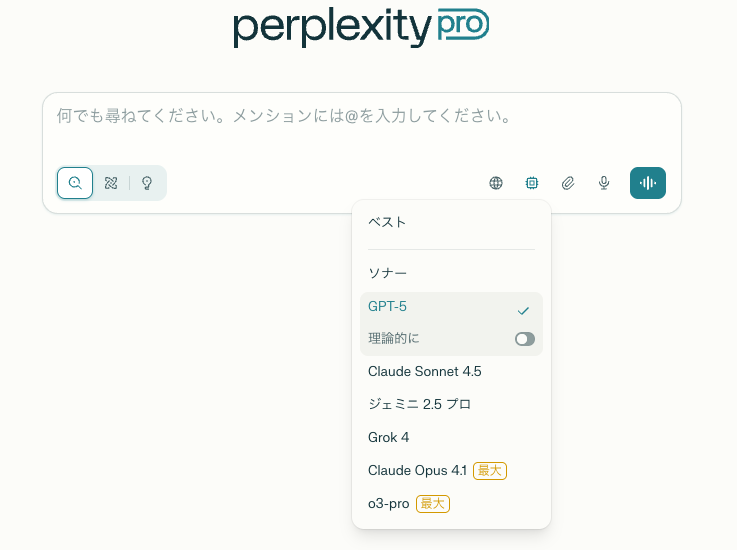Open the globe sources selector
The image size is (737, 550).
click(x=496, y=183)
